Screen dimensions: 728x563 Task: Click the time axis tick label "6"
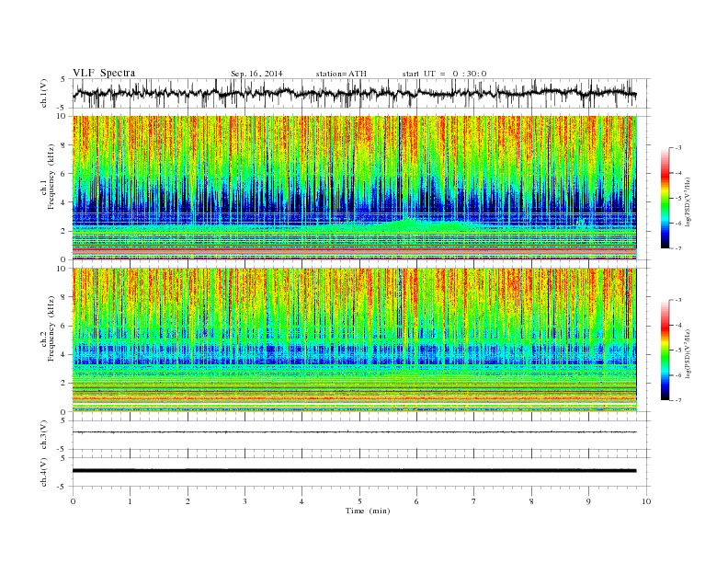[x=416, y=501]
